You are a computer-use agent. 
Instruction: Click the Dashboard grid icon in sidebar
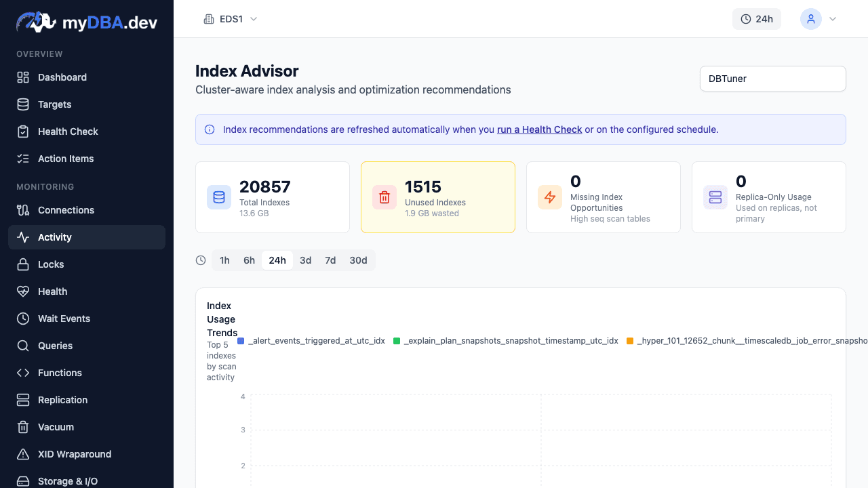coord(23,77)
